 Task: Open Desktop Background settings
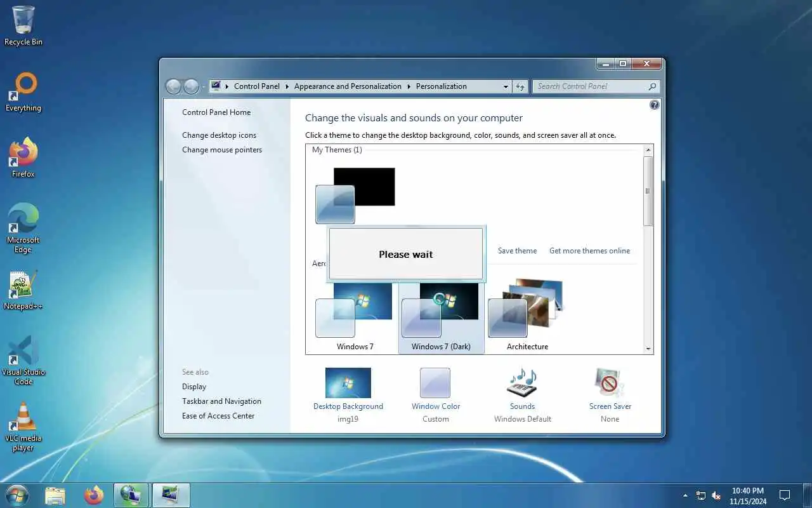(x=348, y=396)
